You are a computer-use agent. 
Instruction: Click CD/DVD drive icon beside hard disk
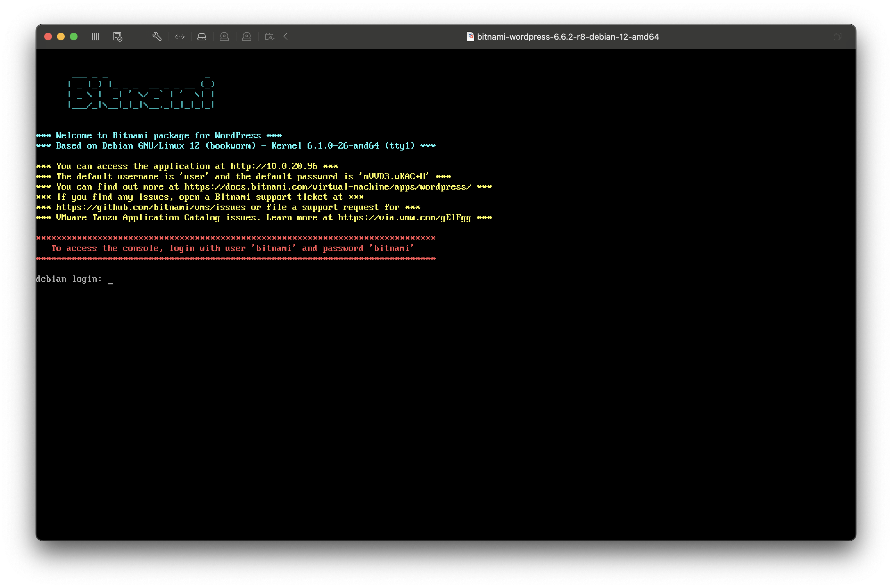pyautogui.click(x=224, y=37)
